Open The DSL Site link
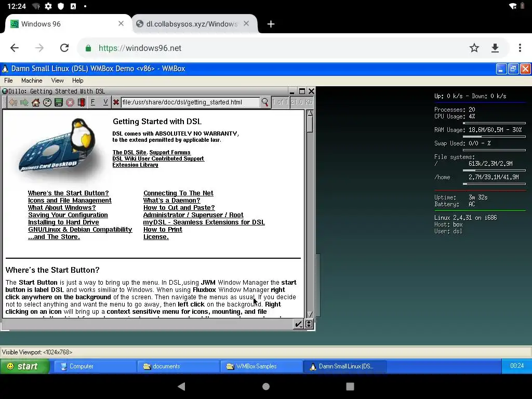Screen dimensions: 532x399 (129, 152)
